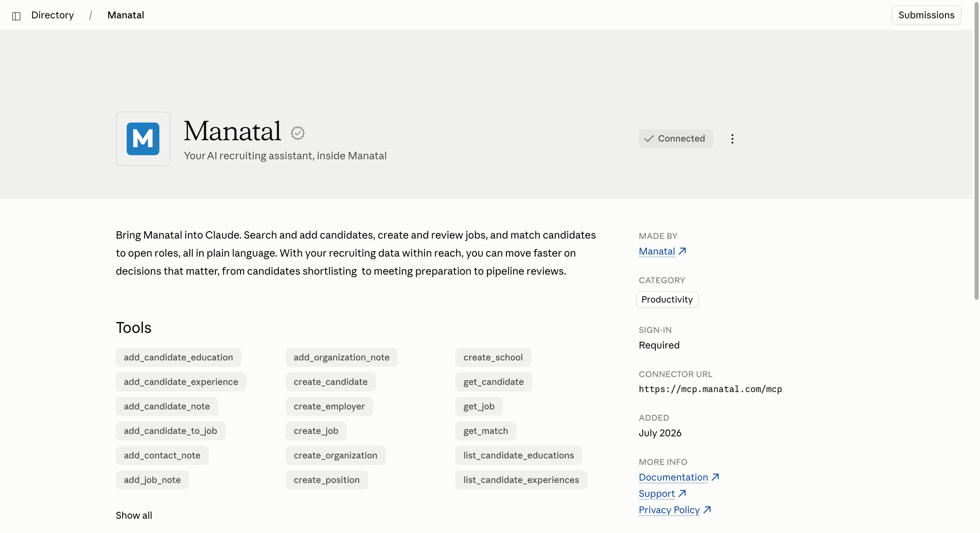Click the get_job tool chip
Screen dimensions: 980x533
point(479,406)
